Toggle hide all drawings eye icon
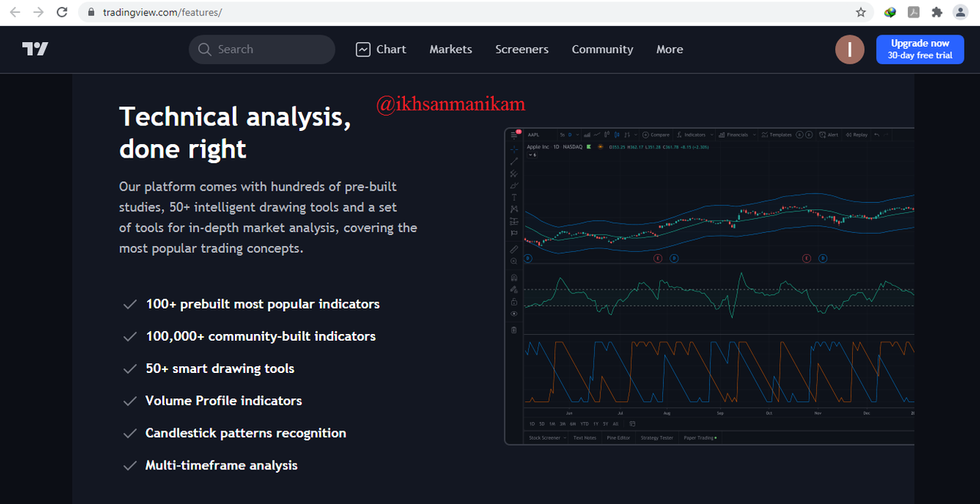Screen dimensions: 980x504 click(x=514, y=313)
